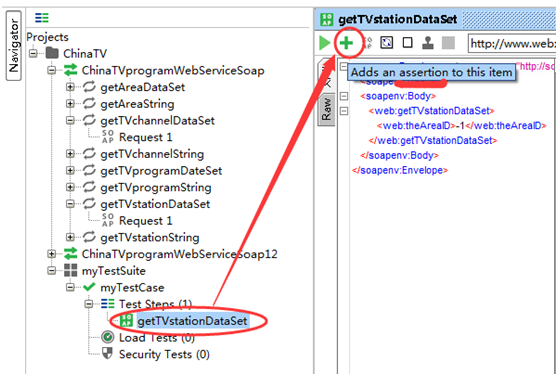The image size is (558, 376).
Task: Switch to the Raw editor tab
Action: coord(326,109)
